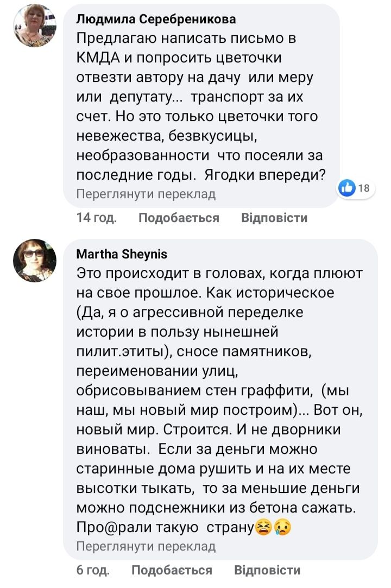Click the '6 год.' timestamp
This screenshot has width=391, height=588.
coord(93,571)
